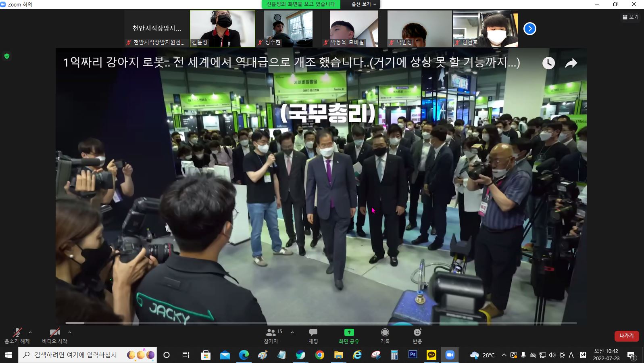Viewport: 644px width, 363px height.
Task: Expand video options arrow beside camera
Action: point(70,332)
